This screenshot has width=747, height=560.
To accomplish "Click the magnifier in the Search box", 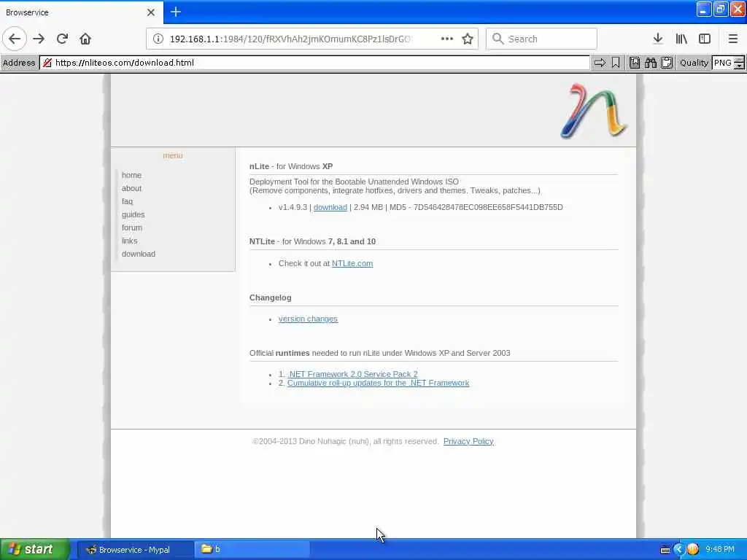I will point(498,39).
